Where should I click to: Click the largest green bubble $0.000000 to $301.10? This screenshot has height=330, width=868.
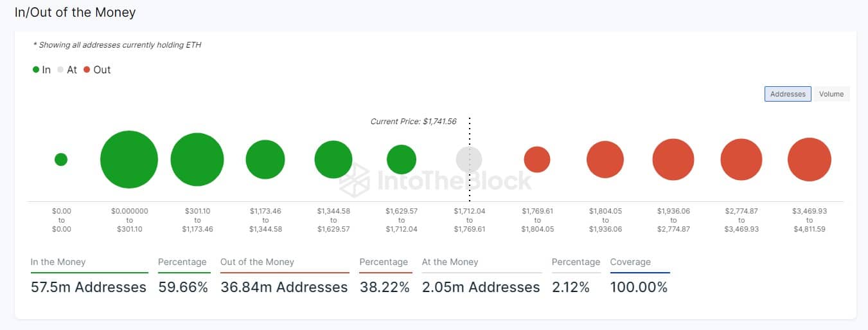(x=129, y=160)
